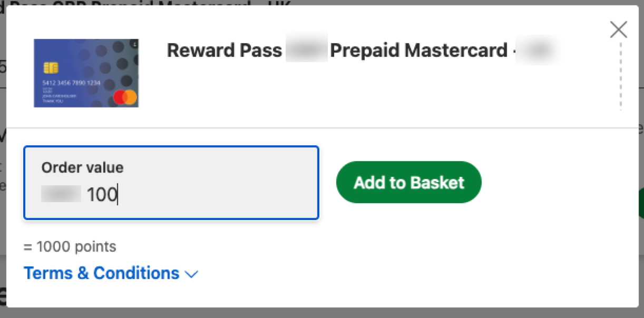
Task: Click the green Add to Basket button
Action: coord(408,182)
